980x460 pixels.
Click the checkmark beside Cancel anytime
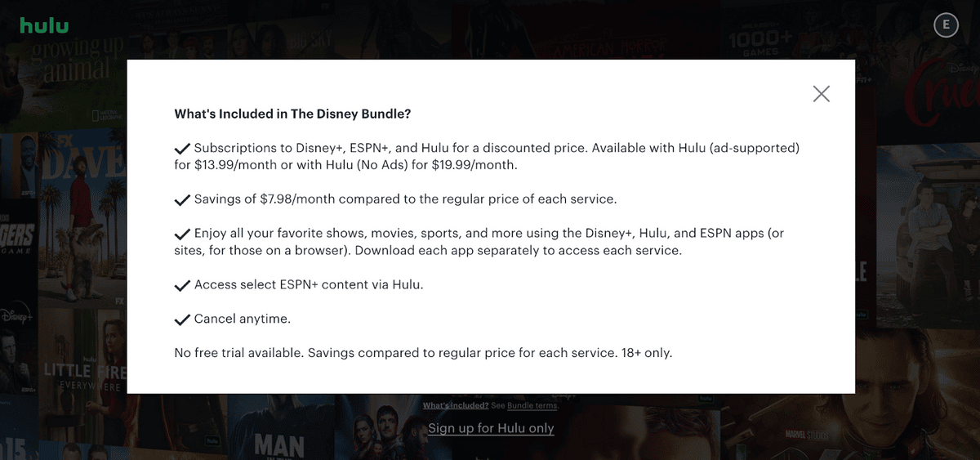(x=182, y=319)
